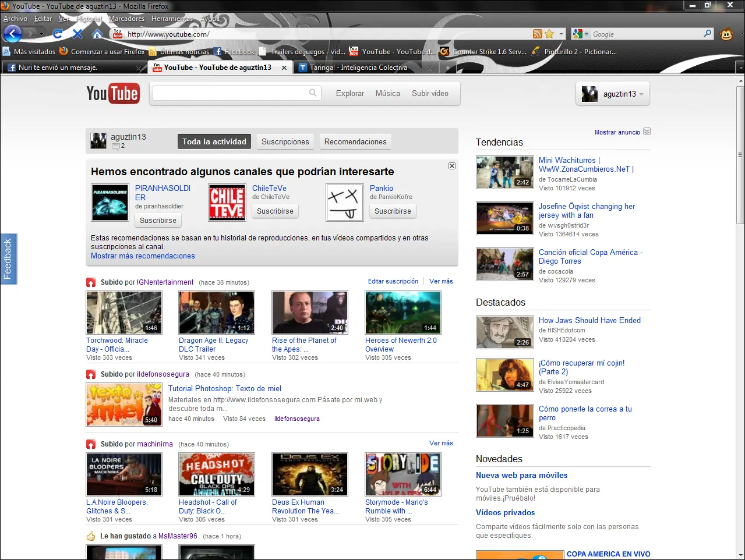Click the ad toggle icon next to Mostrar anuncio
This screenshot has height=560, width=745.
[x=647, y=132]
